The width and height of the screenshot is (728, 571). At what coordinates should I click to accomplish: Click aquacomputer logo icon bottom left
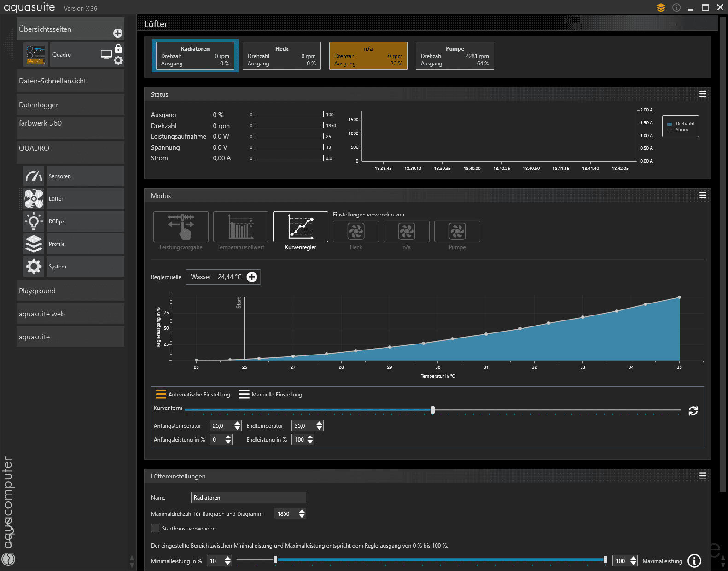[x=9, y=559]
